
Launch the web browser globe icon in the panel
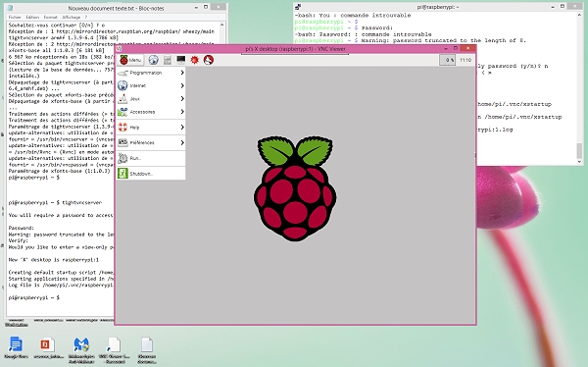[153, 60]
